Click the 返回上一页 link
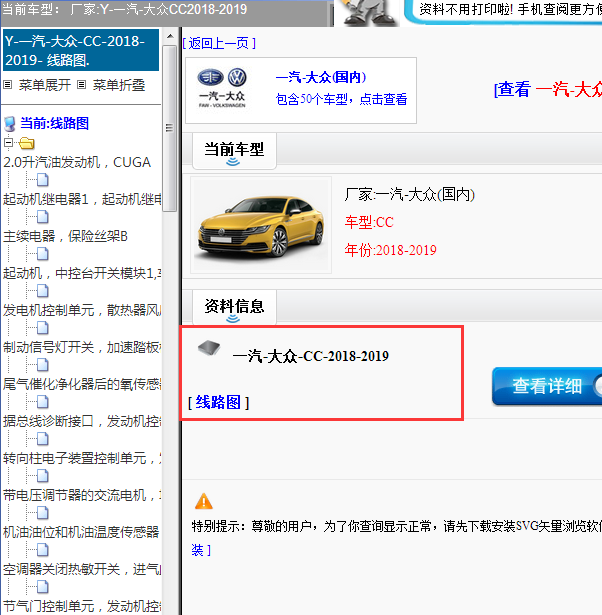The image size is (602, 615). click(219, 43)
